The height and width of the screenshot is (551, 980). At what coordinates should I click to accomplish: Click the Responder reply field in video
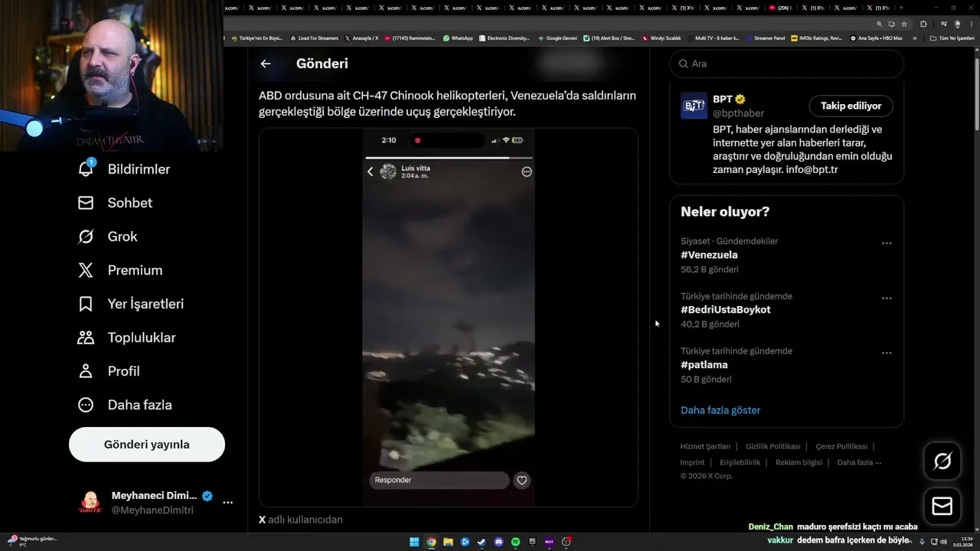[439, 480]
